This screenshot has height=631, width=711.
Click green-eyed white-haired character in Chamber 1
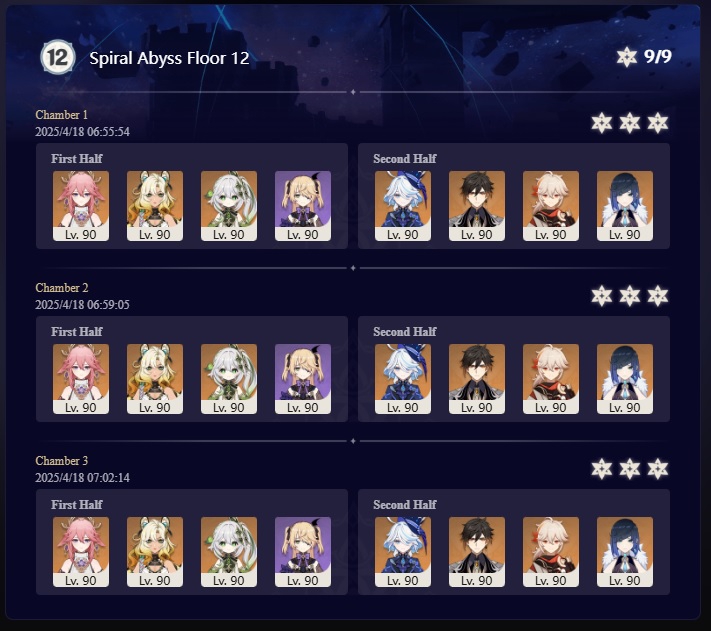click(x=229, y=206)
